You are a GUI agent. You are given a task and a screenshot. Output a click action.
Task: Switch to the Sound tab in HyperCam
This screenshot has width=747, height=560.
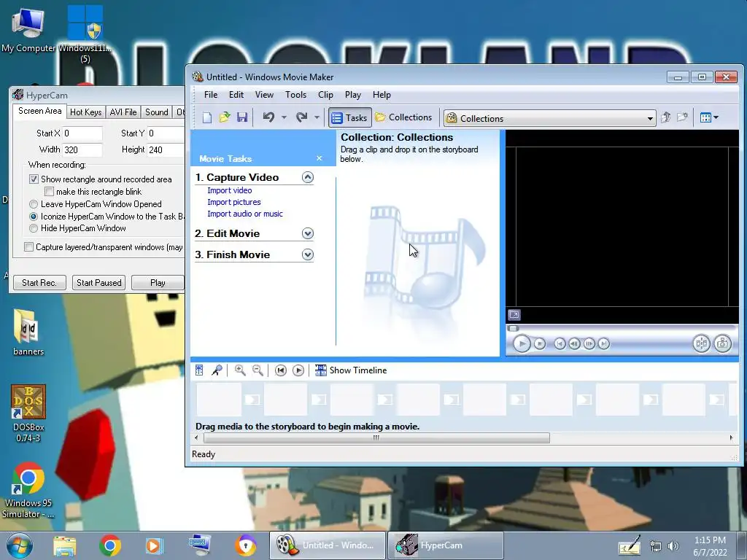pos(156,112)
